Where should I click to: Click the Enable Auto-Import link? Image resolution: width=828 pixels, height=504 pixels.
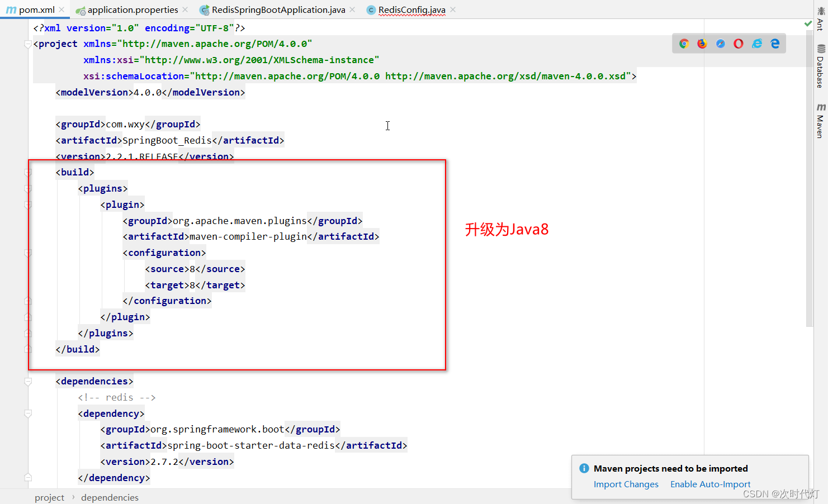click(x=710, y=484)
